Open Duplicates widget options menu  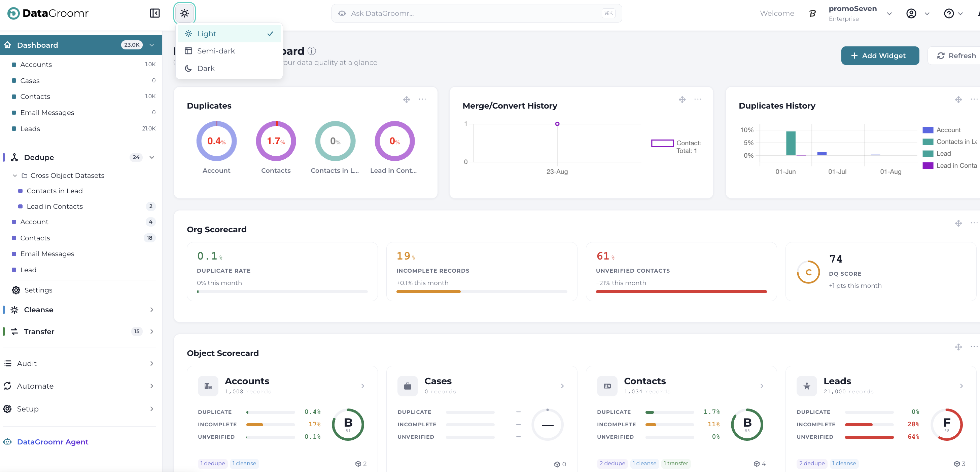(422, 99)
